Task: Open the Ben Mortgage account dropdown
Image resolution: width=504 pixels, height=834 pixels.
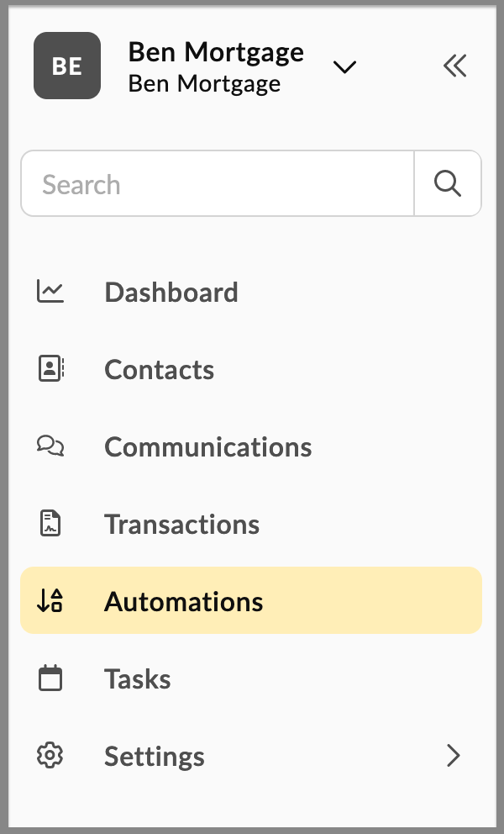Action: [x=344, y=67]
